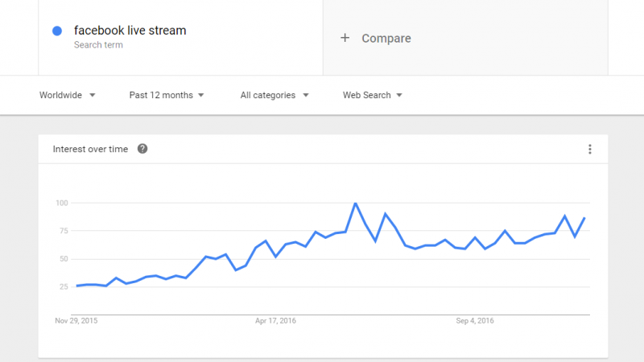Open the three-dot chart options menu
This screenshot has height=362, width=644.
point(590,149)
